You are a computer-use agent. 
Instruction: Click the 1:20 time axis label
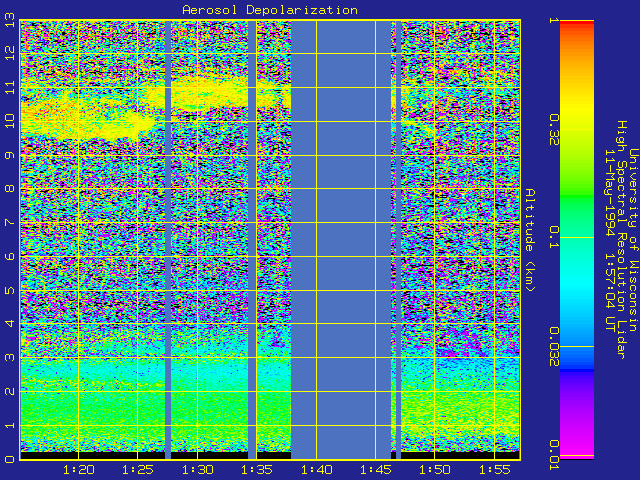pos(78,470)
